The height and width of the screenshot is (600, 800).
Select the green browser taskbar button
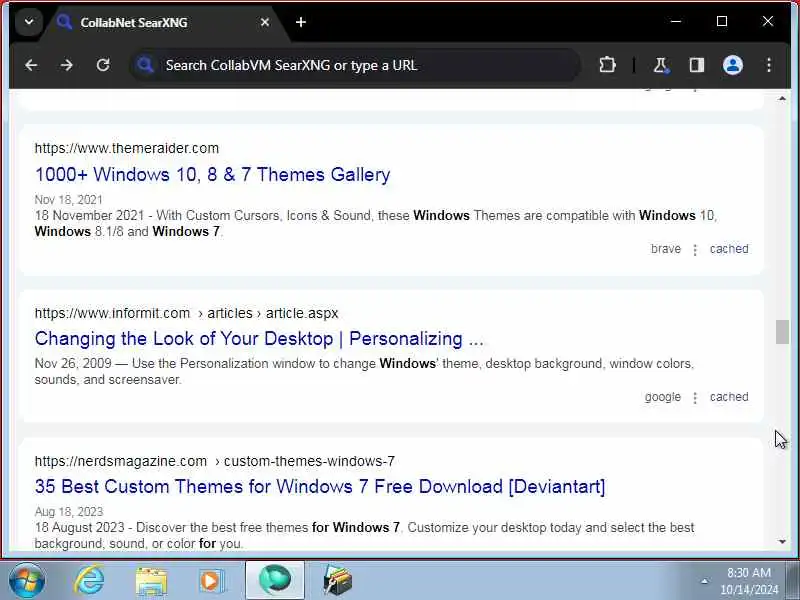(275, 581)
